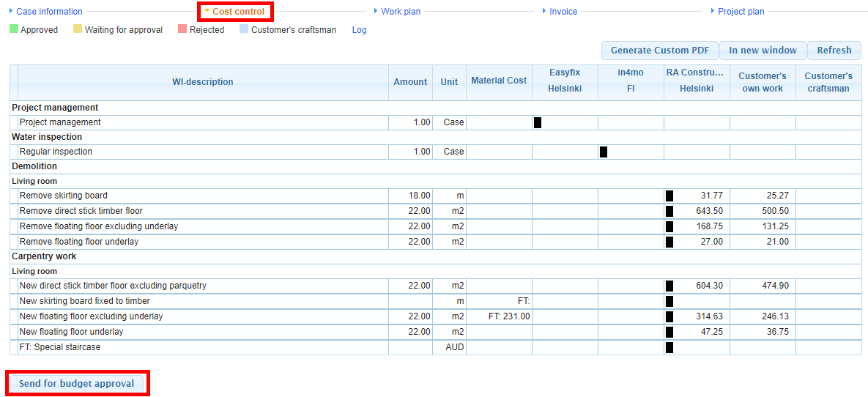
Task: Click black marker in Regular inspection row
Action: [604, 152]
